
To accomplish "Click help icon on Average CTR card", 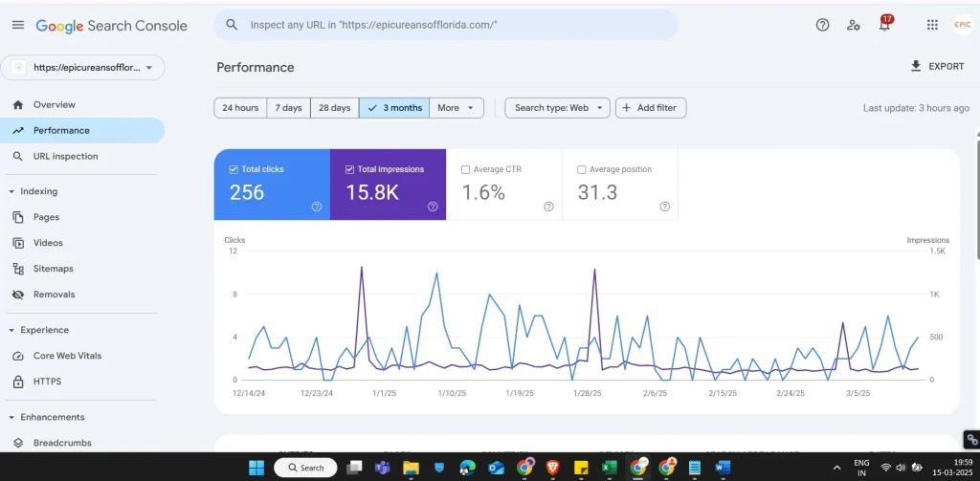I will tap(548, 206).
